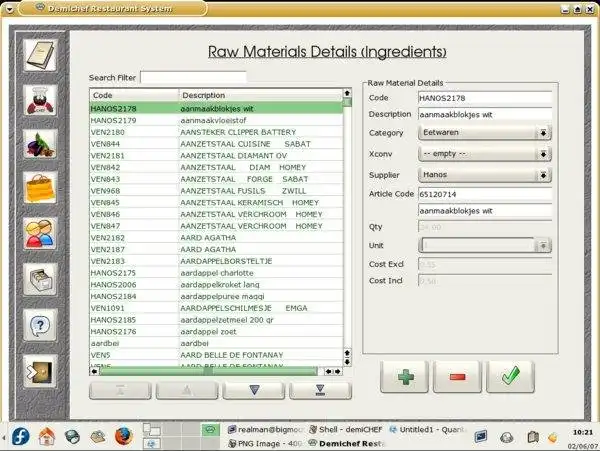Select row VEN2183 AARDAPPELBORSTELTJE

point(216,261)
